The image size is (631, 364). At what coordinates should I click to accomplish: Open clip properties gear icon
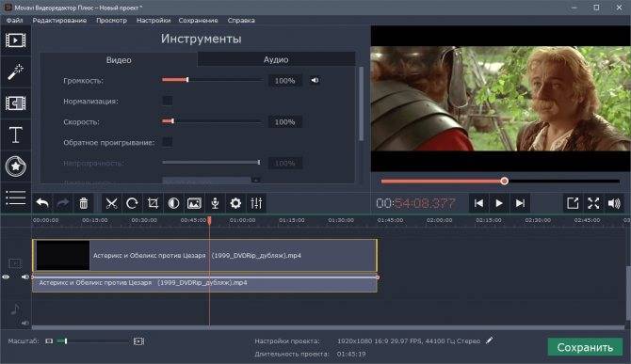coord(235,203)
